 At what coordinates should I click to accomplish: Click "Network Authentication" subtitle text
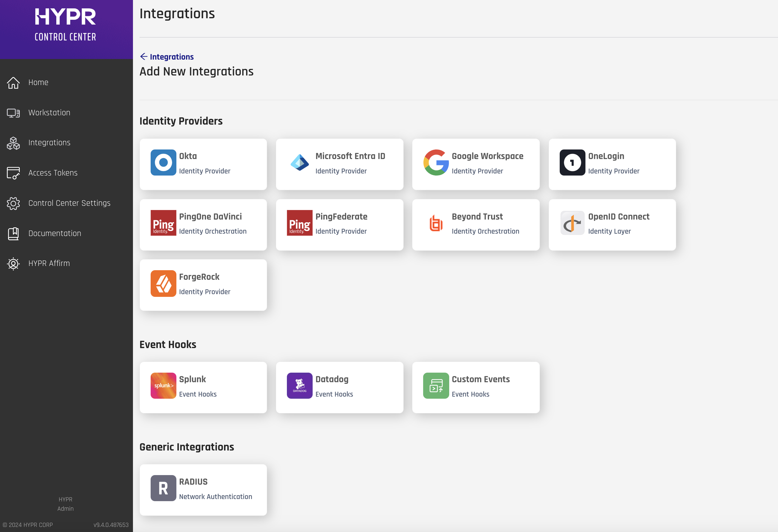point(216,497)
